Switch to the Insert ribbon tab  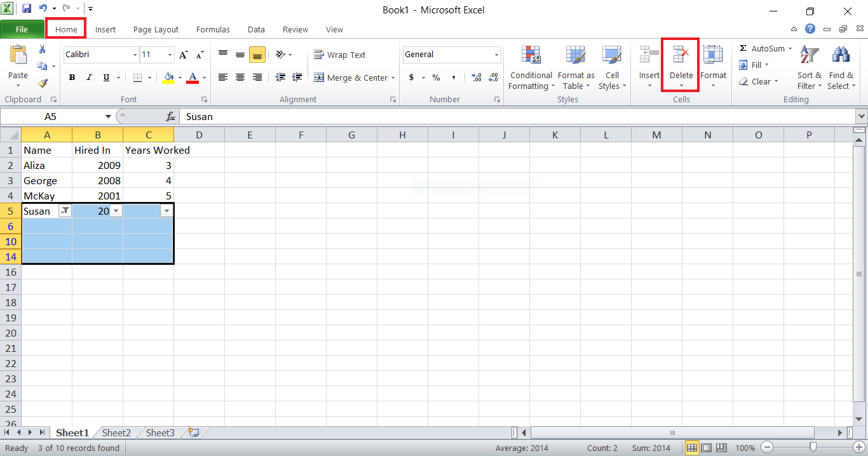[105, 29]
